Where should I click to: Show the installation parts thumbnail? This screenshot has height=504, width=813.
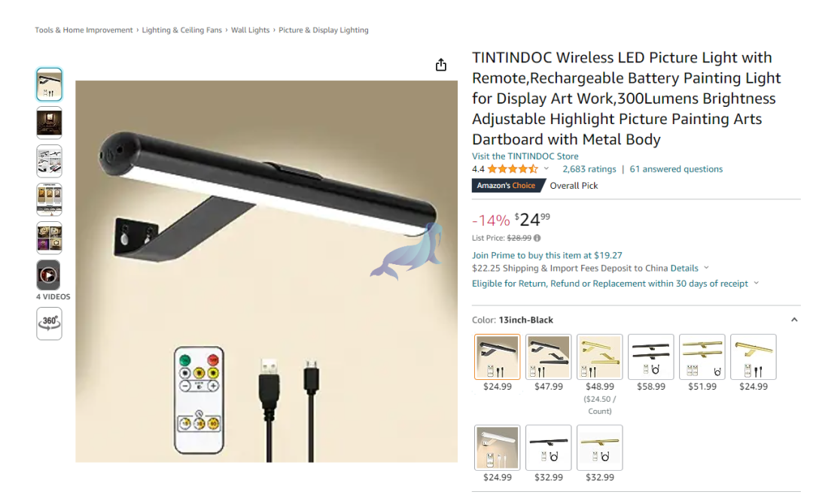click(x=49, y=161)
